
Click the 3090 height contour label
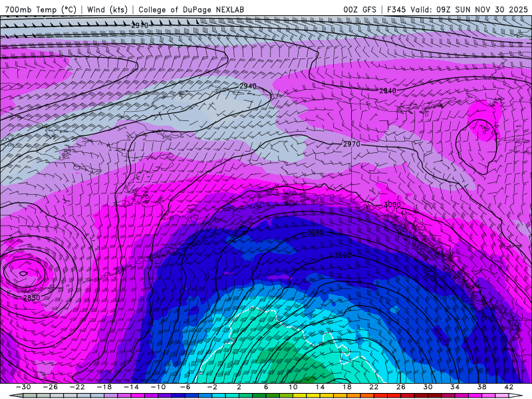(342, 255)
